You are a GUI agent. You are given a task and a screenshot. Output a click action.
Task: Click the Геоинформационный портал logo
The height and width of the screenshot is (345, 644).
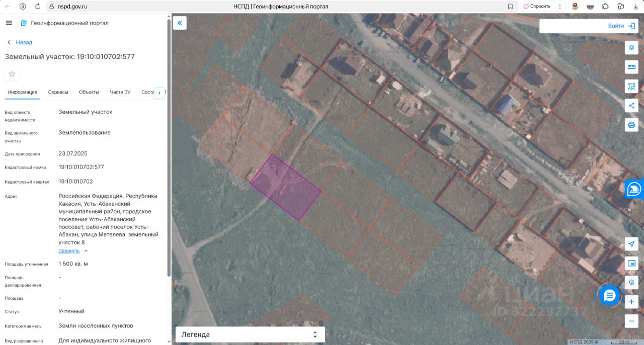(x=64, y=23)
